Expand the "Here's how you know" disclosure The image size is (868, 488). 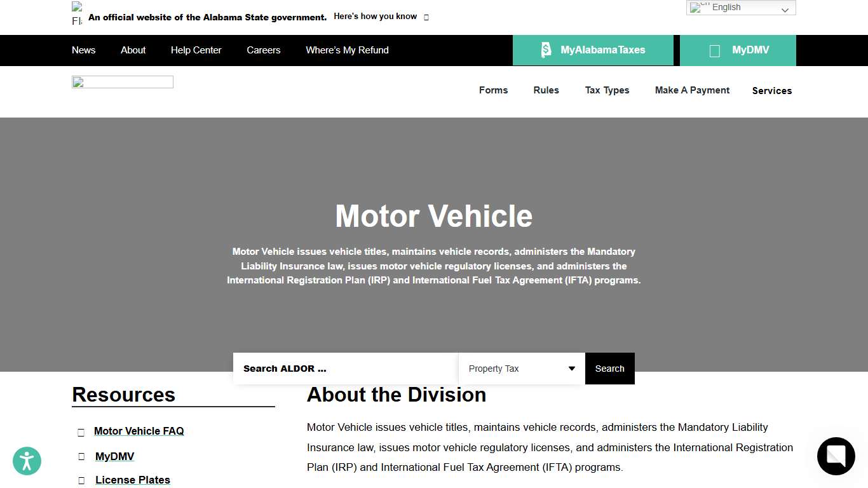(381, 17)
